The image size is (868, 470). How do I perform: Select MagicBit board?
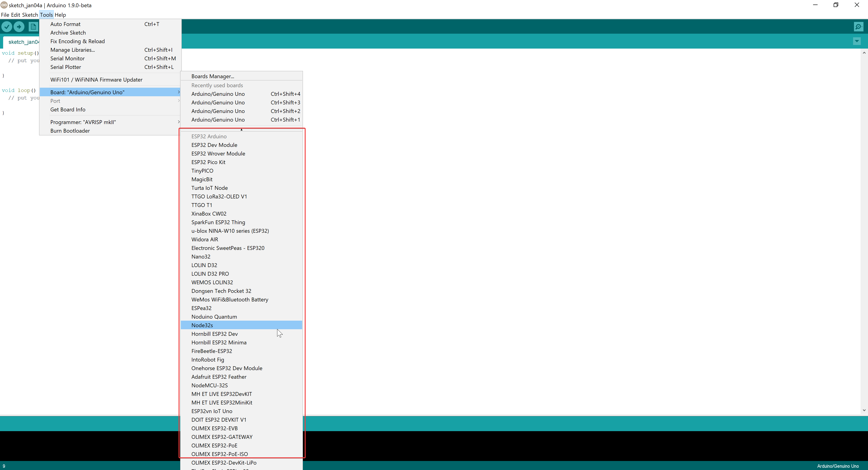(241, 179)
